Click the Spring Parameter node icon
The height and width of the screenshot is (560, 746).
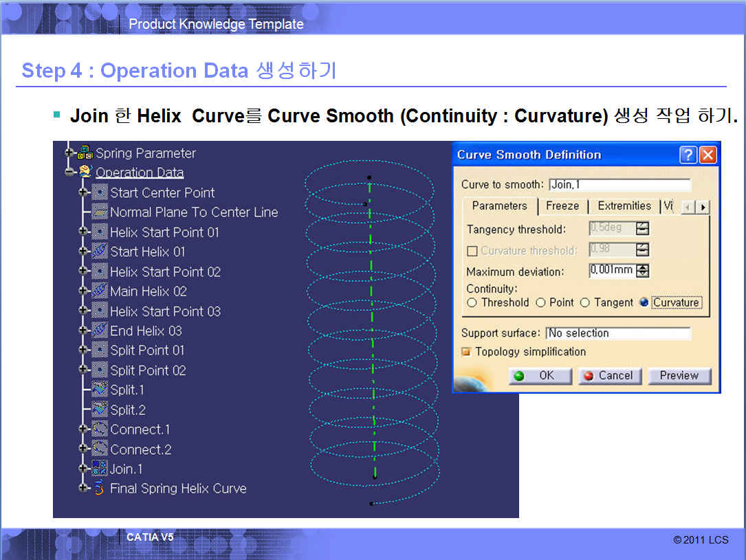[86, 153]
